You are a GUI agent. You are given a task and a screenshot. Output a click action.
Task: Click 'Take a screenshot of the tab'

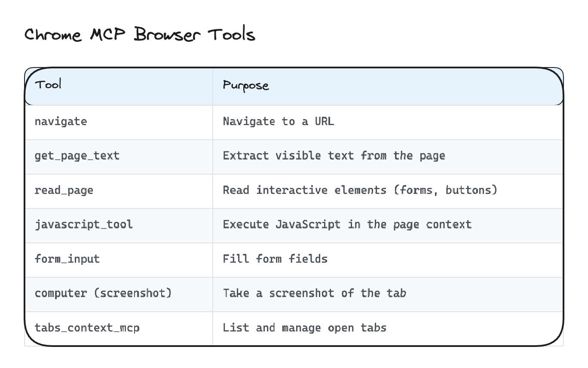[314, 293]
